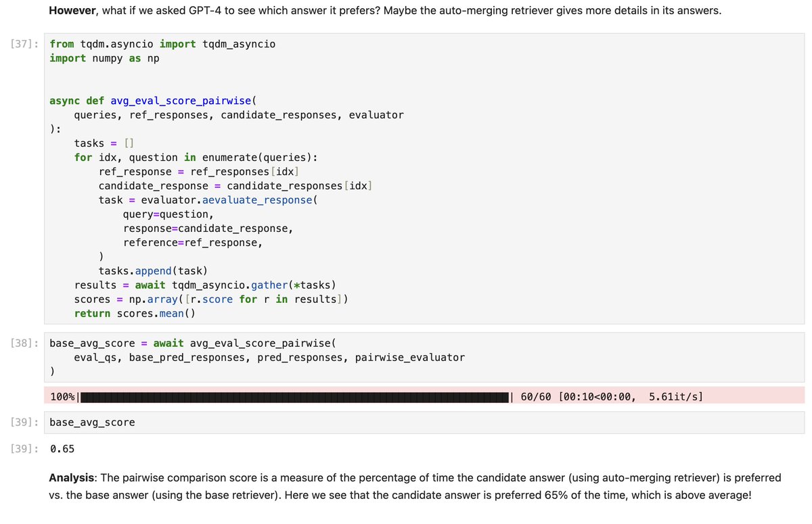Click the 0.65 output value
The image size is (812, 524).
62,448
